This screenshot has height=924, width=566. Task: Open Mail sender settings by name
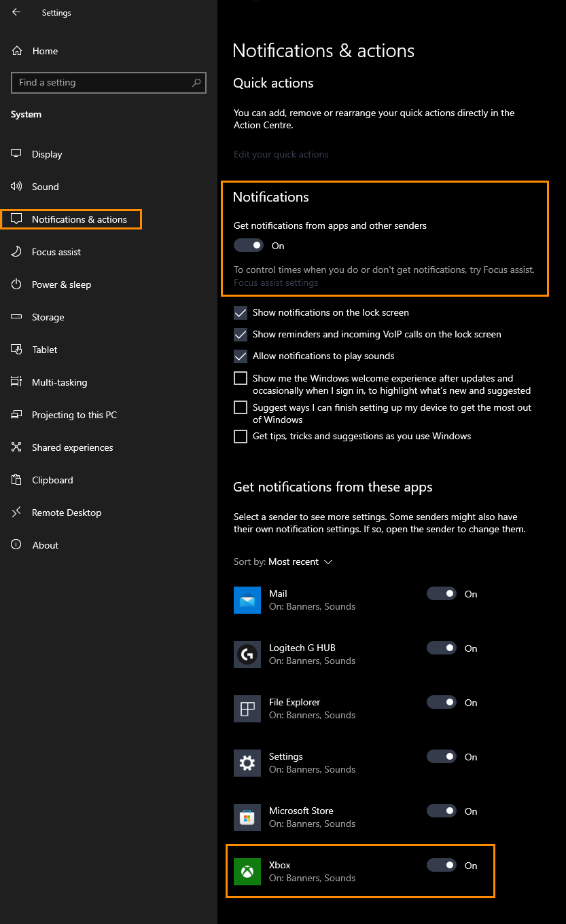click(278, 593)
